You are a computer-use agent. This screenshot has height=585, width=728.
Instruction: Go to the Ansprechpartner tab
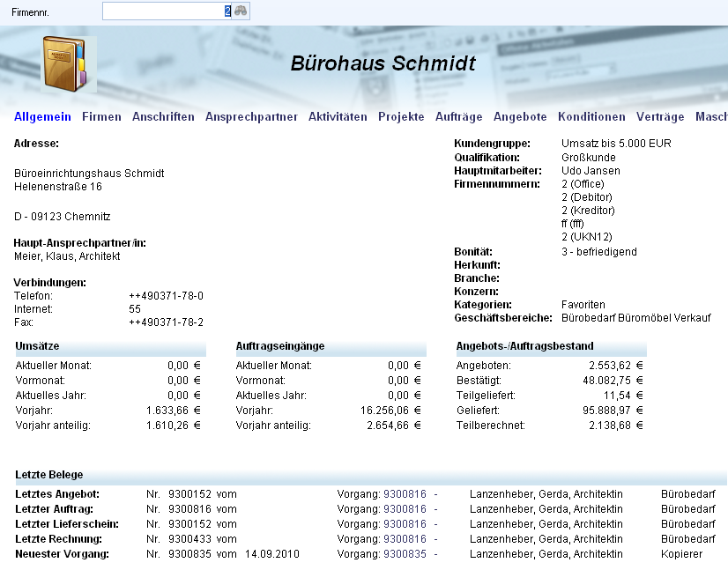point(251,117)
